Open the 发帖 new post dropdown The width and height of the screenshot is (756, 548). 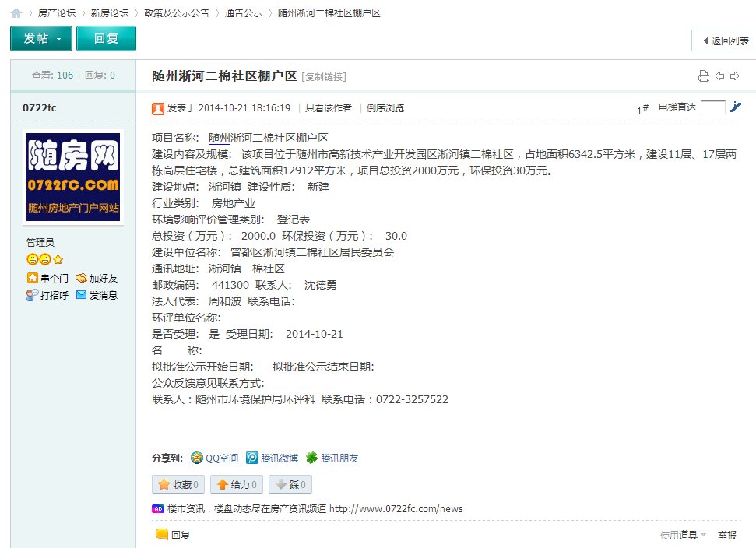(41, 39)
